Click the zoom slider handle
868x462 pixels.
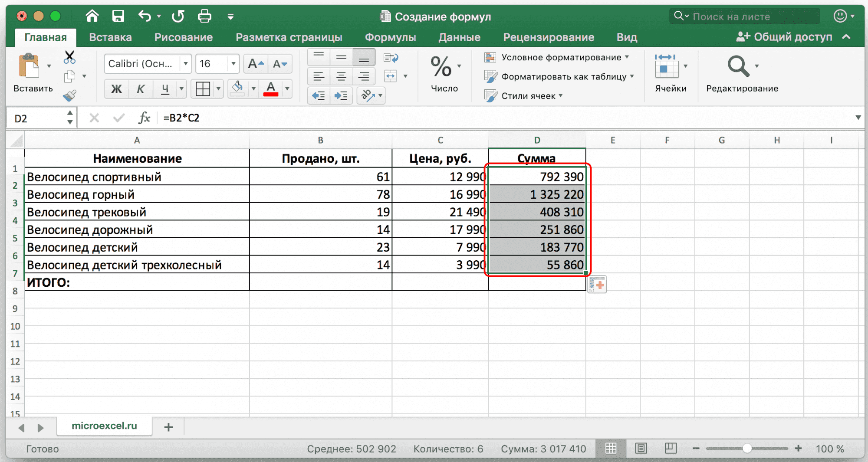click(747, 449)
